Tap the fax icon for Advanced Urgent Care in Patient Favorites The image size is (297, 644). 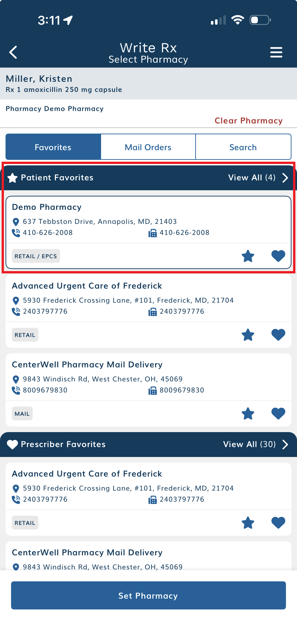(152, 312)
